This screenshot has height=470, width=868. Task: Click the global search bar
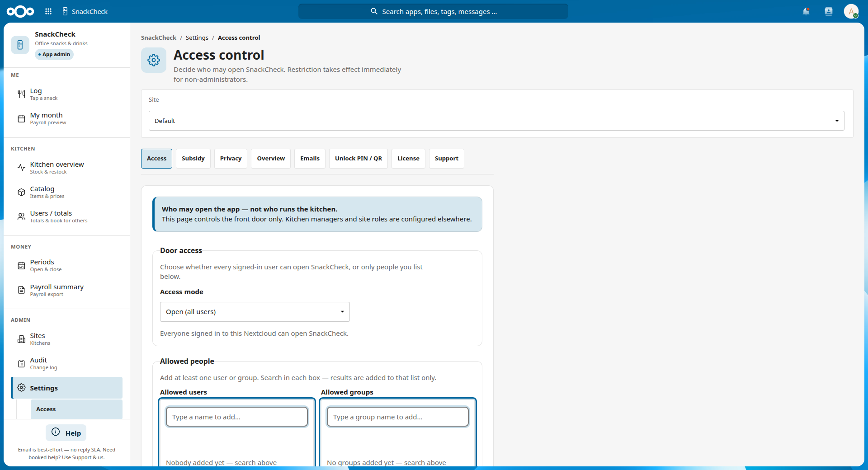click(x=433, y=11)
